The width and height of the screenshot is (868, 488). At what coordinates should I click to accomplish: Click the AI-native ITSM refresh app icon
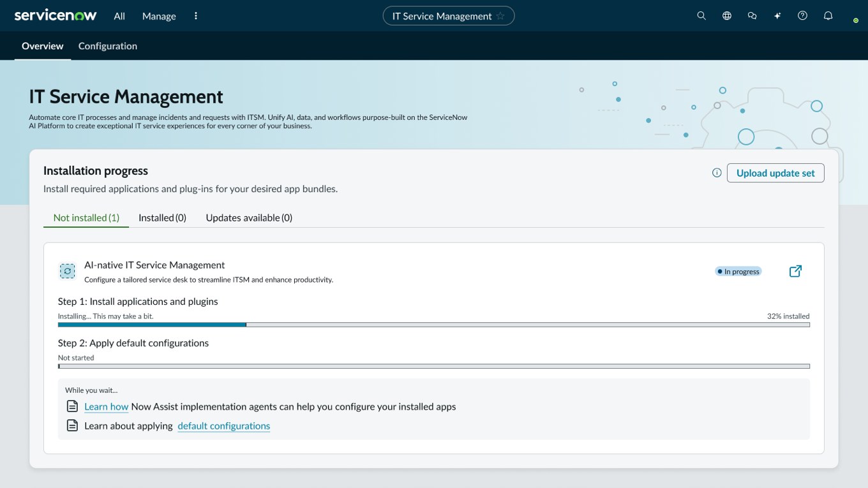tap(67, 271)
